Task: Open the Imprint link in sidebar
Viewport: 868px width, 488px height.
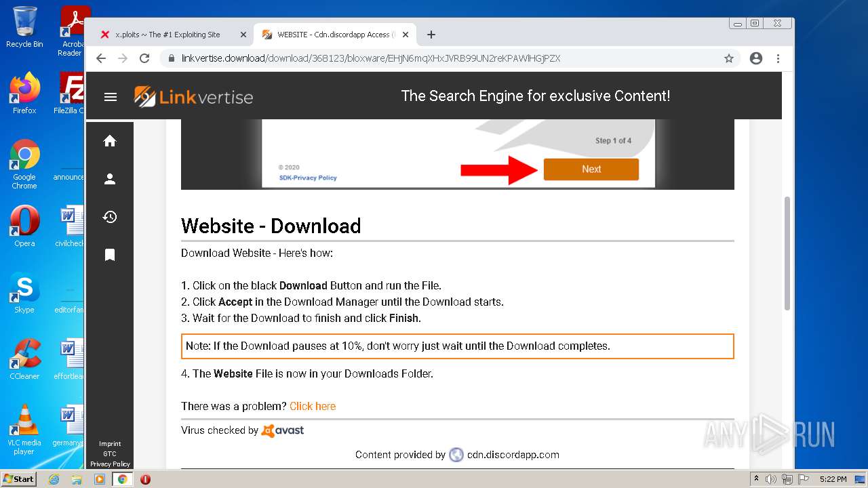Action: [110, 444]
